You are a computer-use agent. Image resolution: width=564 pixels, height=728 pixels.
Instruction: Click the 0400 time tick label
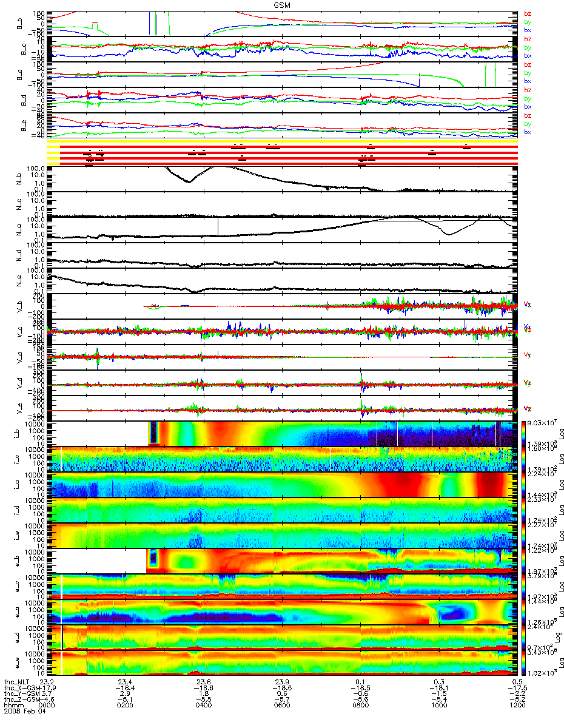(x=204, y=706)
